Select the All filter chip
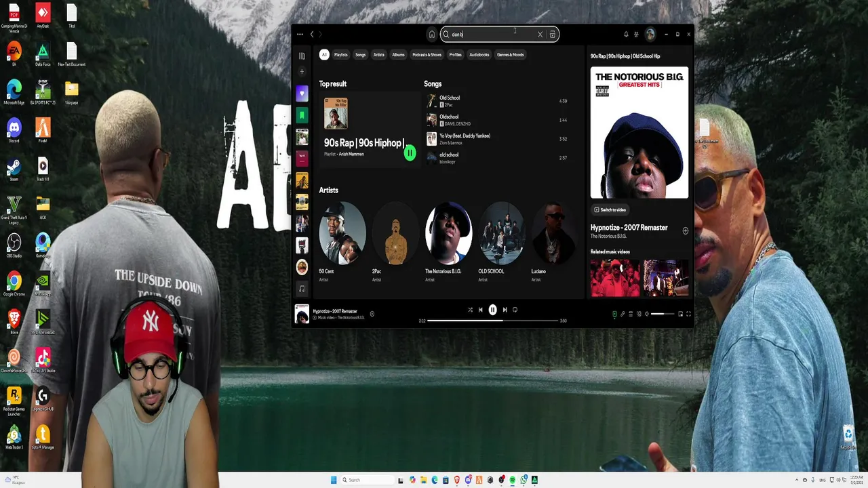 click(324, 55)
